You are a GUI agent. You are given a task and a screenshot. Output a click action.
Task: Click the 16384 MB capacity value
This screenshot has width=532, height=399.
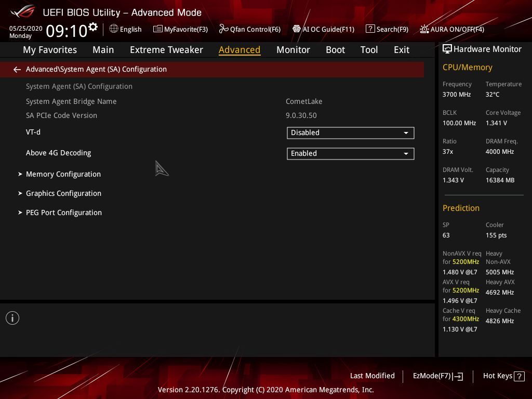[x=500, y=180]
